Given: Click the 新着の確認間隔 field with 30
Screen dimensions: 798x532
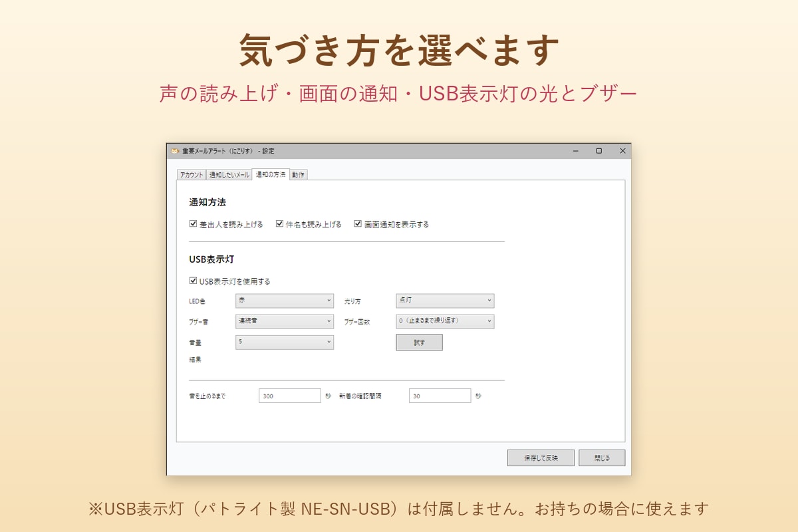Looking at the screenshot, I should 440,396.
